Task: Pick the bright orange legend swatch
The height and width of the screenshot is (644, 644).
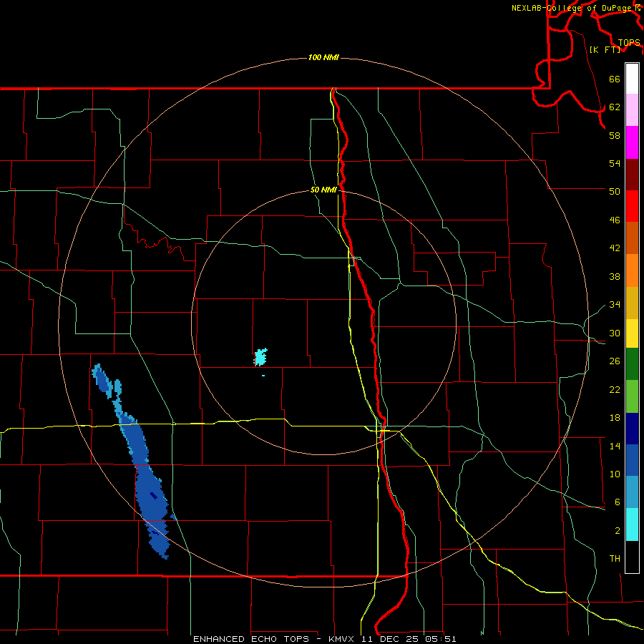Action: (632, 270)
